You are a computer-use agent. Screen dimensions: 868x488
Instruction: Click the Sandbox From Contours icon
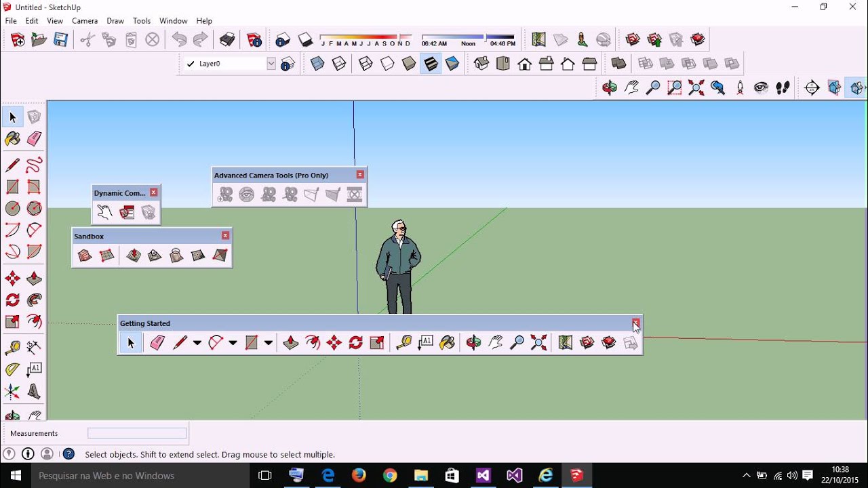point(85,256)
